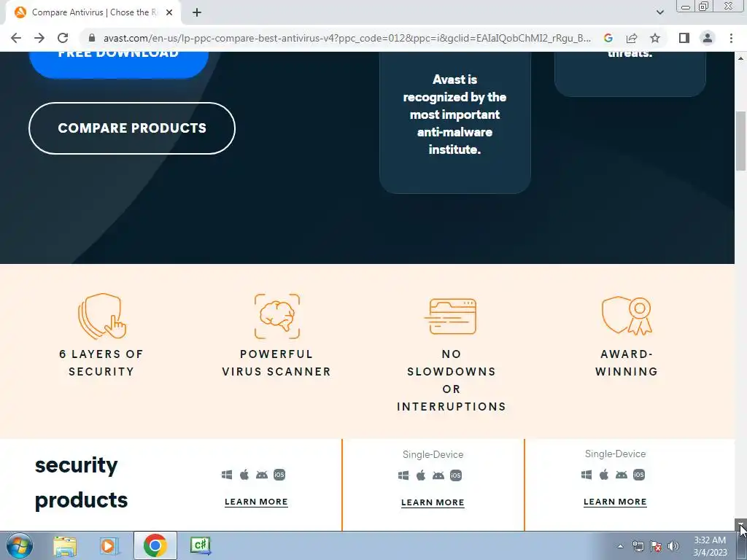
Task: Select Chrome in the taskbar
Action: tap(155, 545)
